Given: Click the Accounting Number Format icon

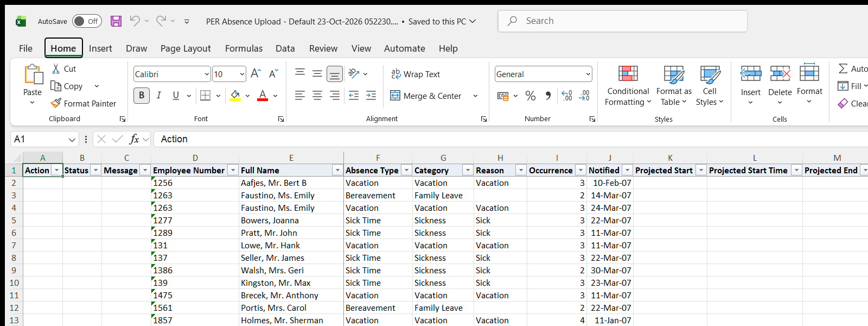Looking at the screenshot, I should (503, 96).
